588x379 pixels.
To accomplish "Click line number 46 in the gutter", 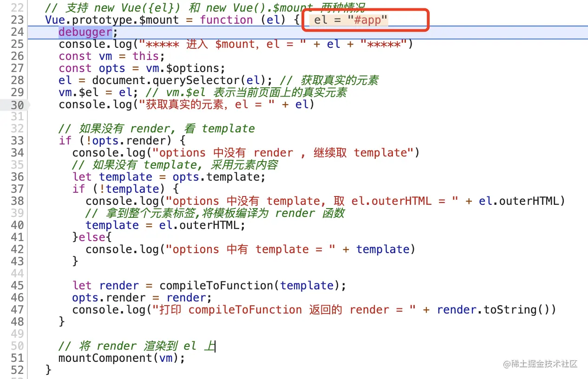I will 17,298.
